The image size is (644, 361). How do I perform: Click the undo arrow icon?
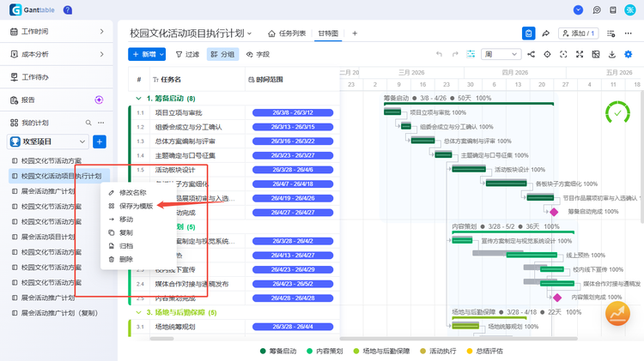(439, 54)
